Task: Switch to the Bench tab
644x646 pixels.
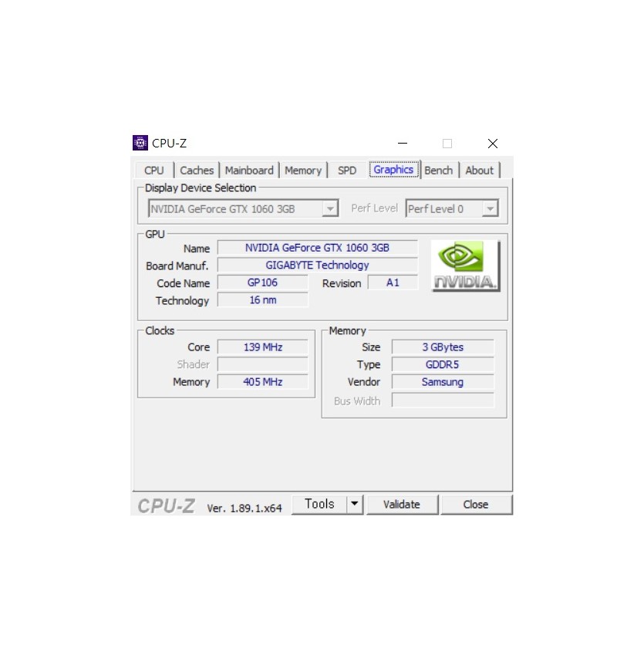Action: pyautogui.click(x=439, y=170)
